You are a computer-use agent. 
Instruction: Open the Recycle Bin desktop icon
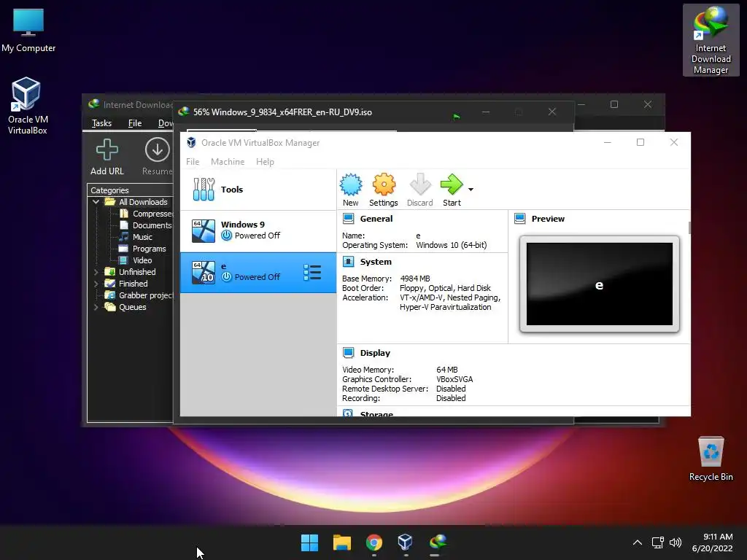click(711, 459)
